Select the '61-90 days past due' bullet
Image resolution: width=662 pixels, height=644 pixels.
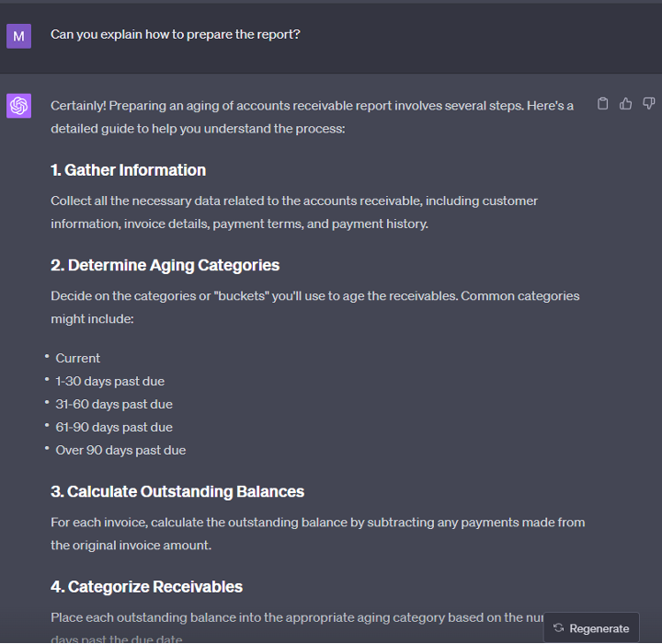(x=113, y=428)
